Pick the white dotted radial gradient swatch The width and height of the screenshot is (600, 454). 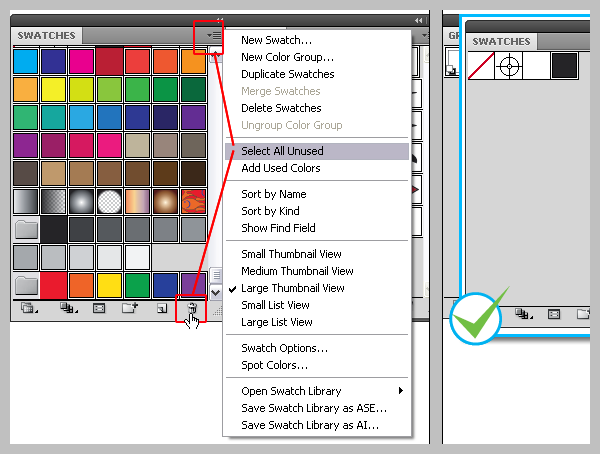tap(109, 201)
